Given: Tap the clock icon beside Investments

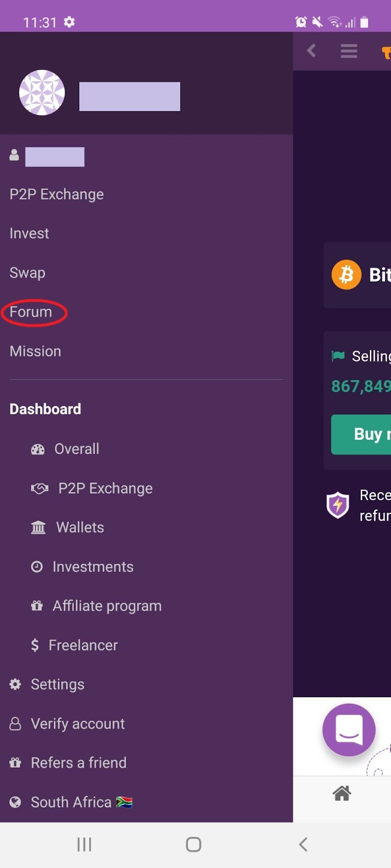Looking at the screenshot, I should (37, 567).
